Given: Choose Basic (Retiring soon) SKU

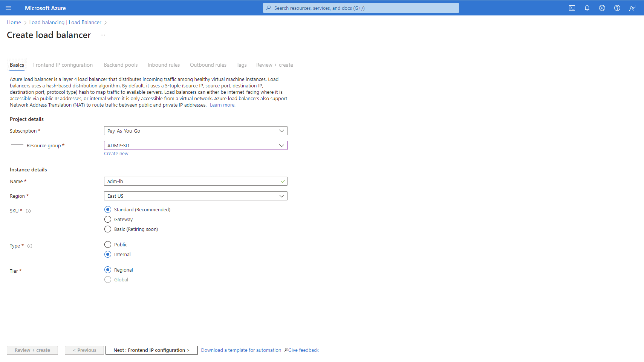Looking at the screenshot, I should point(108,229).
